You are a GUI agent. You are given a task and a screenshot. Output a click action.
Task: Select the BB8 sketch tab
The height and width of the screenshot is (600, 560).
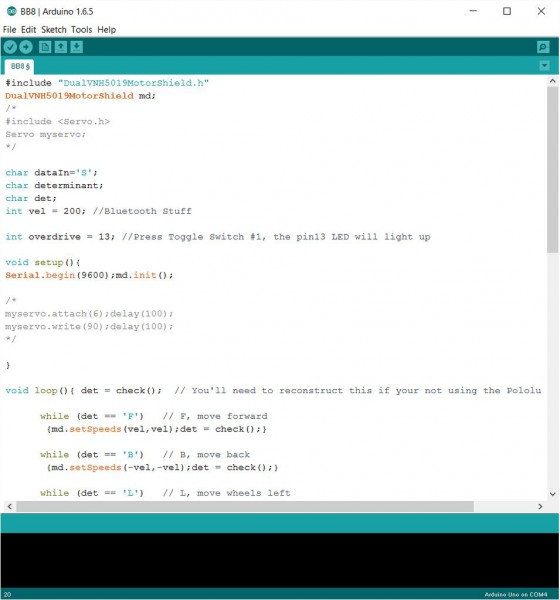point(20,67)
